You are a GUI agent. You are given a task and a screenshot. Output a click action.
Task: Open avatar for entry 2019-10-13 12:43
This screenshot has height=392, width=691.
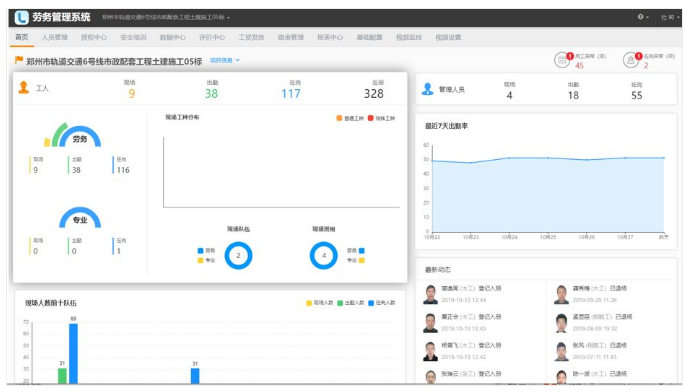(430, 323)
